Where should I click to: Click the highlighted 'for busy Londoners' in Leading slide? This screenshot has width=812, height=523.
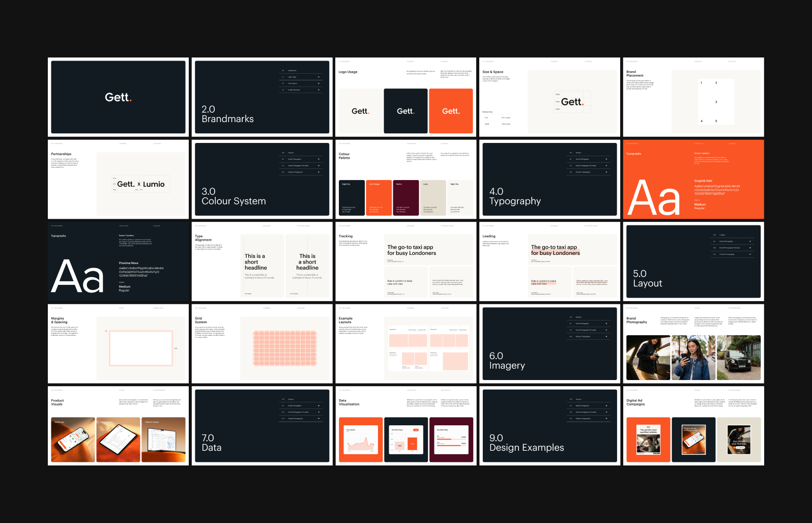556,253
